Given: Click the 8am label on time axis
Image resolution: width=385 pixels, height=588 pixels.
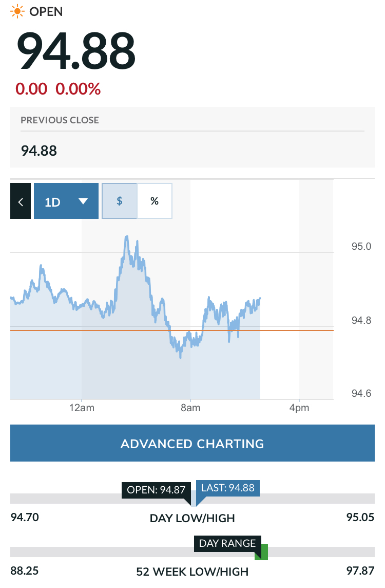Looking at the screenshot, I should click(x=190, y=408).
